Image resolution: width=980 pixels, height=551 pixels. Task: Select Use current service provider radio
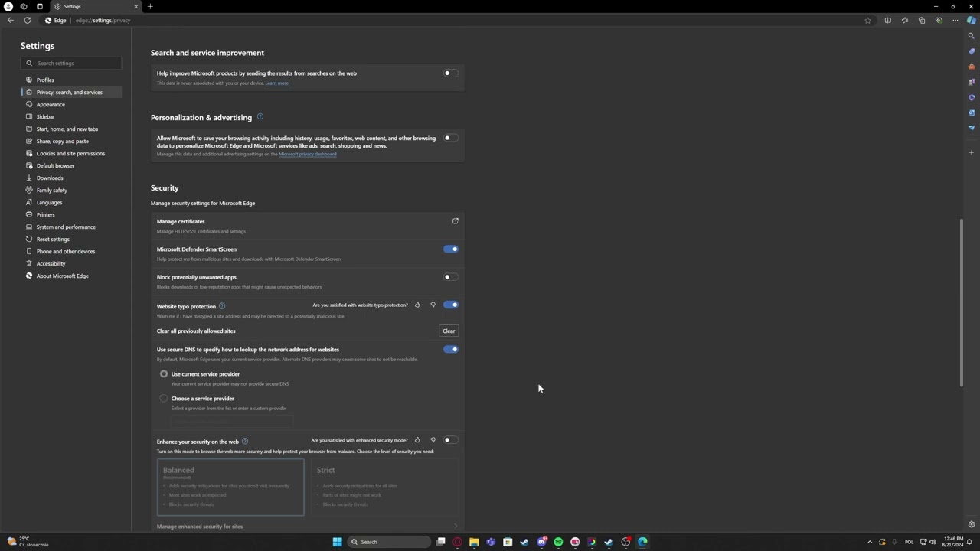click(x=164, y=374)
